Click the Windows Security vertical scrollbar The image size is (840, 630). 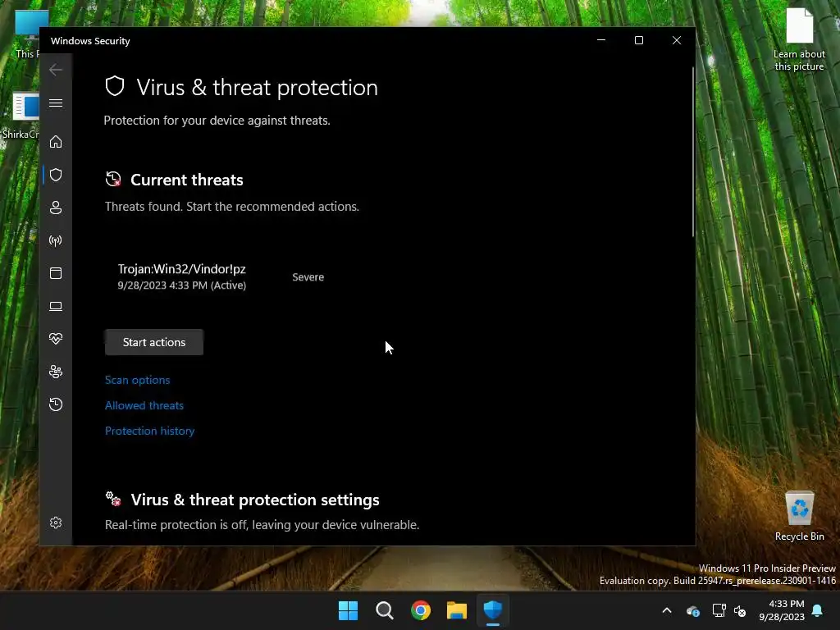pos(692,152)
